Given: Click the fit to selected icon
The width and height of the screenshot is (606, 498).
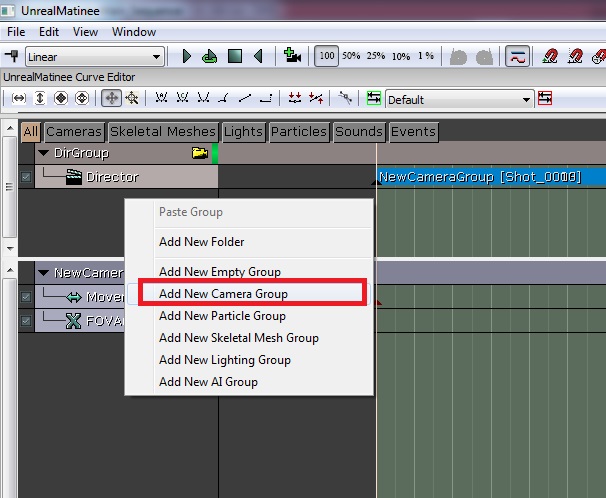Looking at the screenshot, I should [82, 98].
